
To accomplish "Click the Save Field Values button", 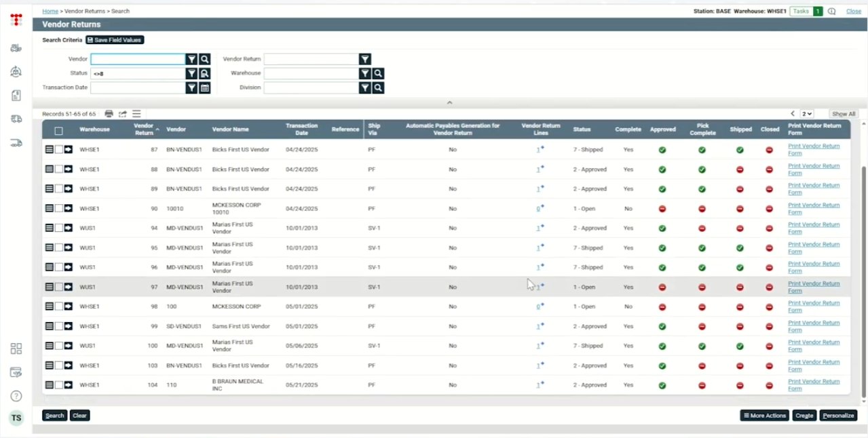I will pos(115,40).
